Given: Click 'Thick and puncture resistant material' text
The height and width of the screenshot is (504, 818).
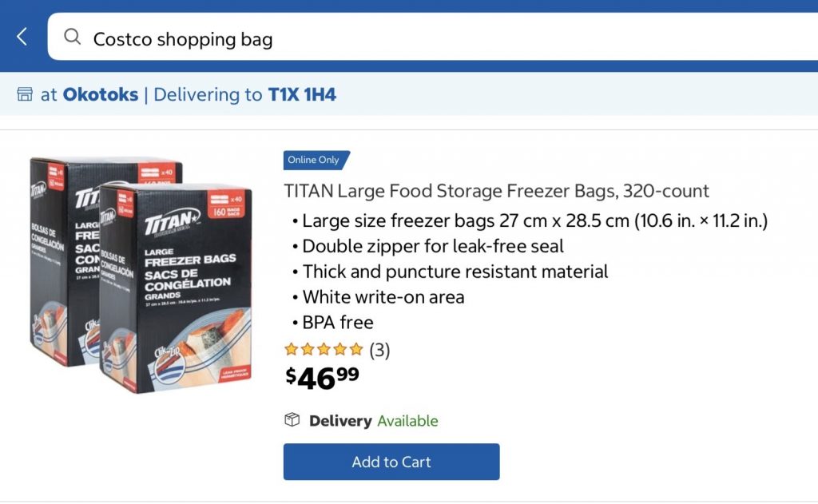Looking at the screenshot, I should (x=455, y=272).
